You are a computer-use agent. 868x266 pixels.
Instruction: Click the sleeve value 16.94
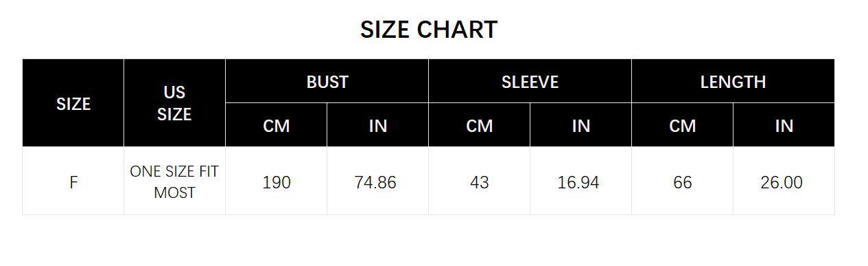(578, 182)
